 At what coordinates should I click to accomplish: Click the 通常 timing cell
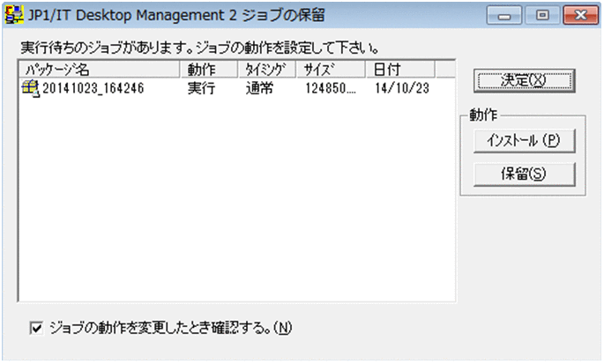click(259, 88)
